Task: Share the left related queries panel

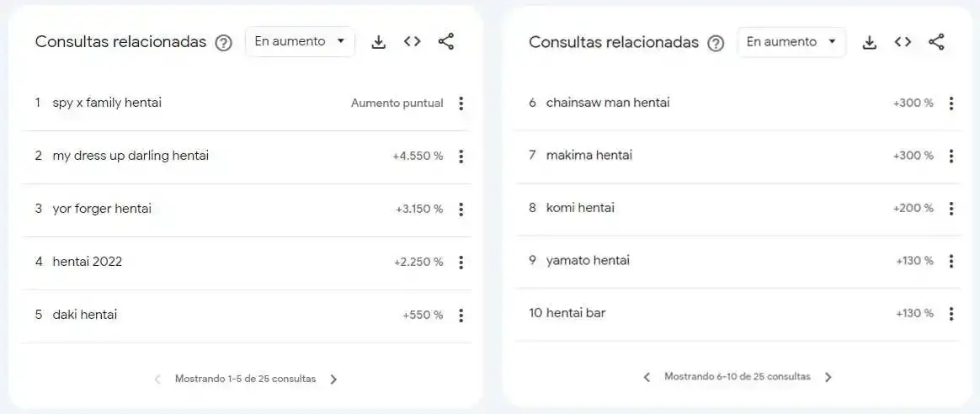Action: pos(445,42)
